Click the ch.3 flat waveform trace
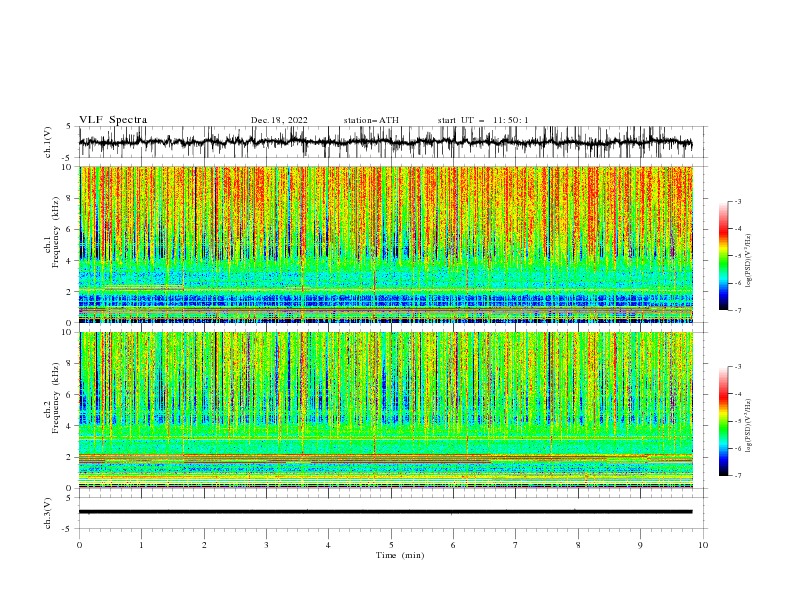This screenshot has width=792, height=612. coord(385,512)
